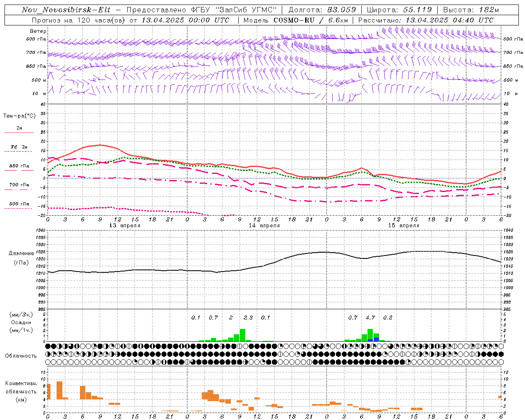Viewport: 525px width, 420px height.
Task: Click the 2.3 precipitation total value
Action: pos(248,318)
